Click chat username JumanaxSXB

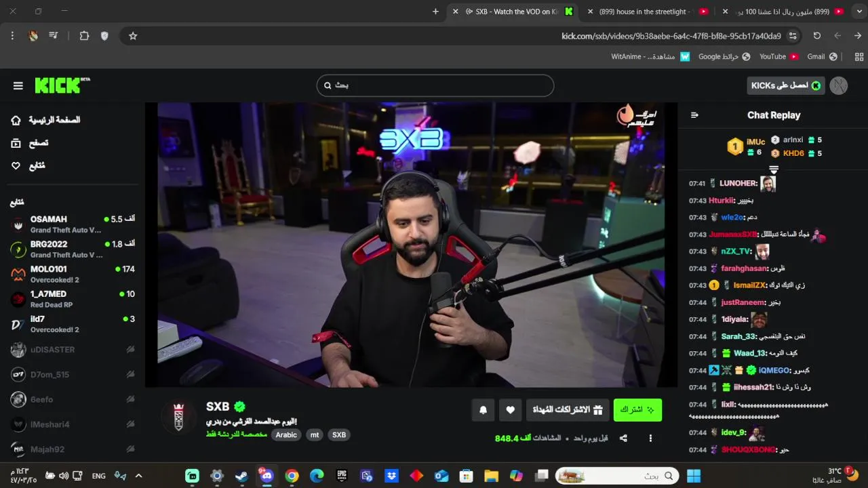(733, 235)
